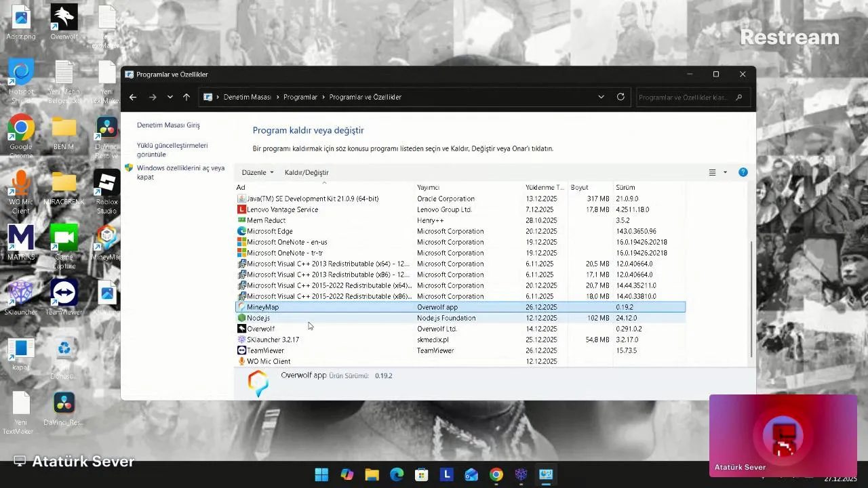Open Outlook mail from the taskbar
This screenshot has width=868, height=488.
point(471,474)
